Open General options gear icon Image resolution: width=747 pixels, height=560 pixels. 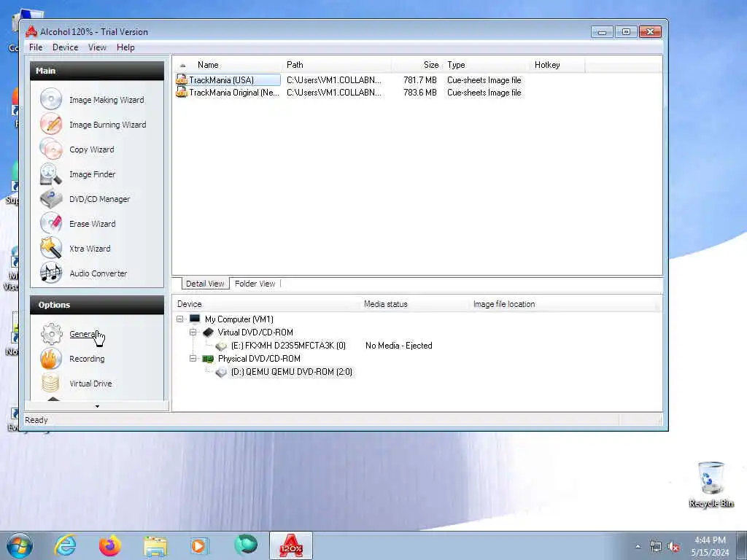pos(51,334)
